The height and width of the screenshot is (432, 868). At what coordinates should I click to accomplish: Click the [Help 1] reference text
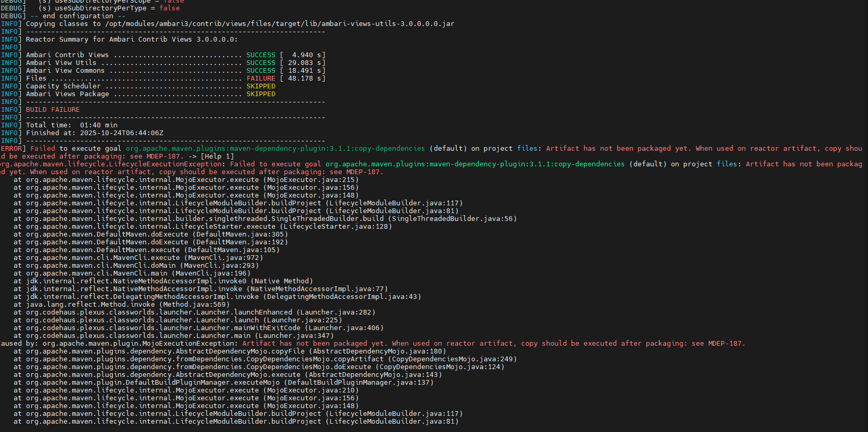tap(217, 156)
